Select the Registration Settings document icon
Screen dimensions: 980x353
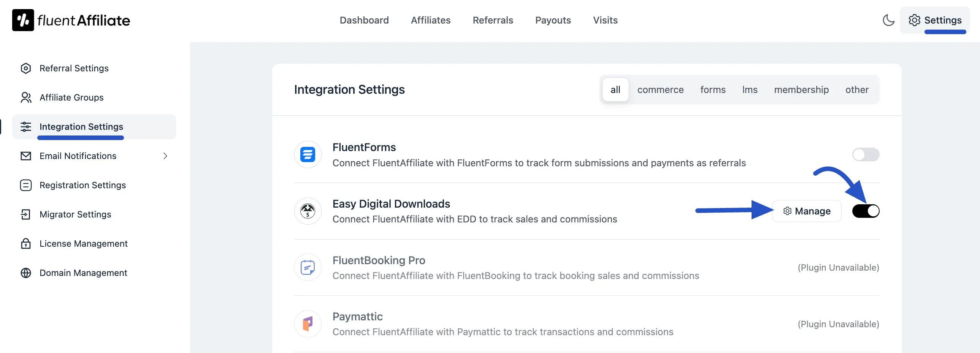25,185
